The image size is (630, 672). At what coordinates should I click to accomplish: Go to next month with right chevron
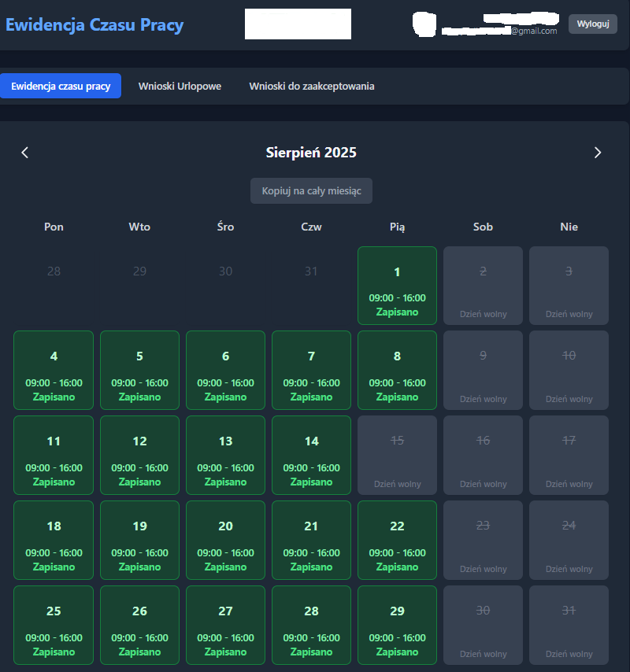pos(598,153)
